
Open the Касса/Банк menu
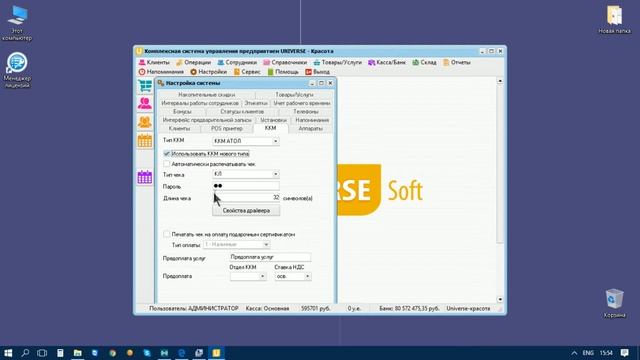(x=387, y=62)
